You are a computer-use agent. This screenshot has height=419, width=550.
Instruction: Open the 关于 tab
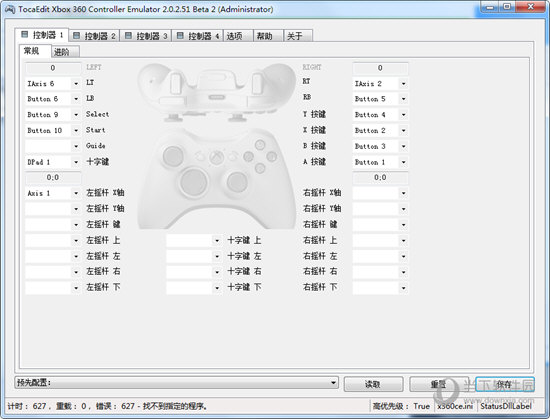coord(298,36)
